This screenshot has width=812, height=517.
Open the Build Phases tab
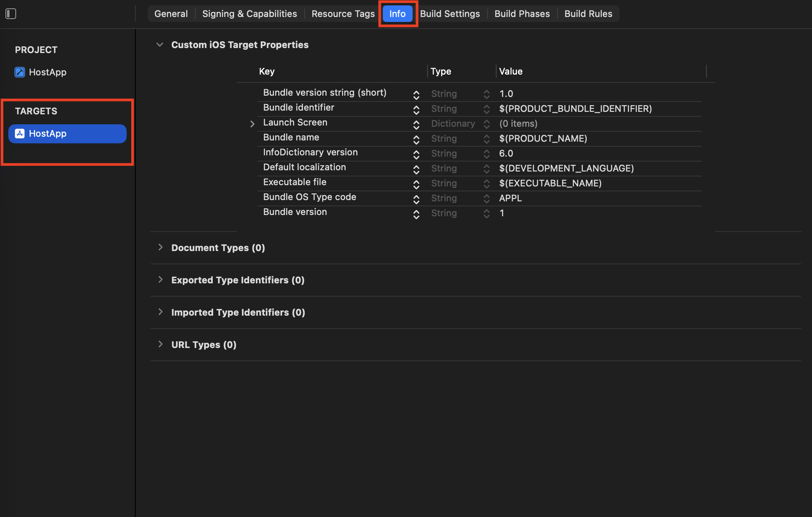[x=522, y=14]
